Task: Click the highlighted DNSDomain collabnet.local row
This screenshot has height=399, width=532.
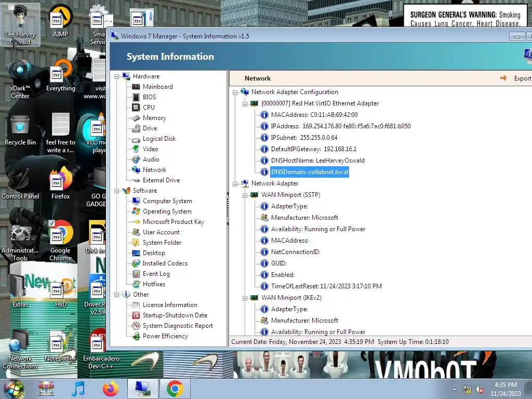Action: 310,171
